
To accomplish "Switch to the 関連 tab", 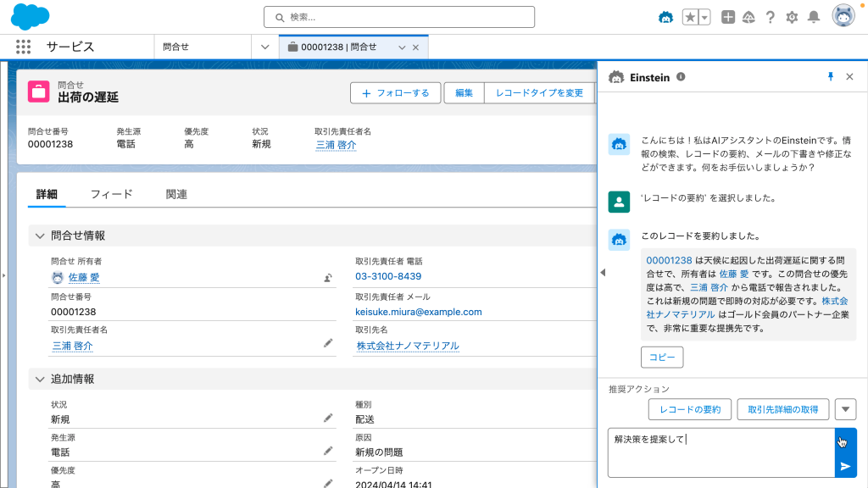I will 176,194.
